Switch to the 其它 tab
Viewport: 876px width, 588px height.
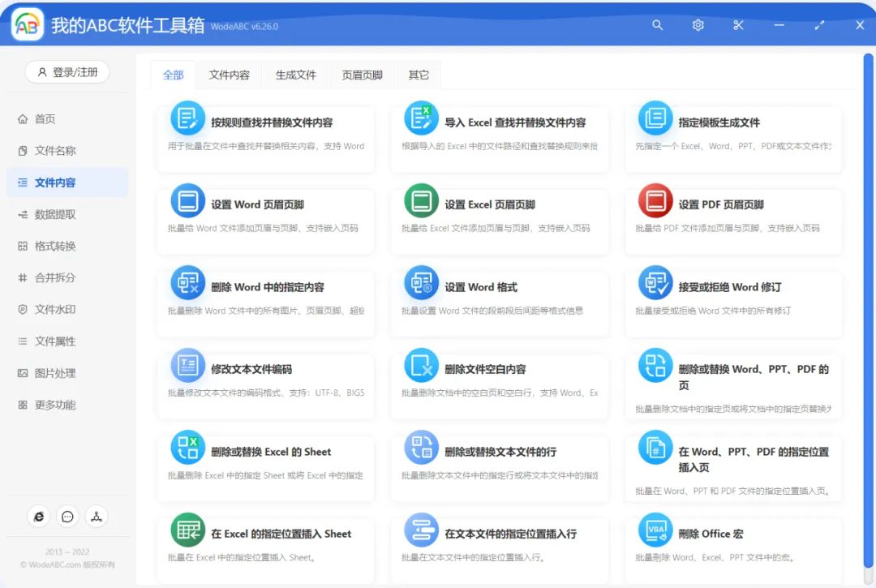point(418,75)
